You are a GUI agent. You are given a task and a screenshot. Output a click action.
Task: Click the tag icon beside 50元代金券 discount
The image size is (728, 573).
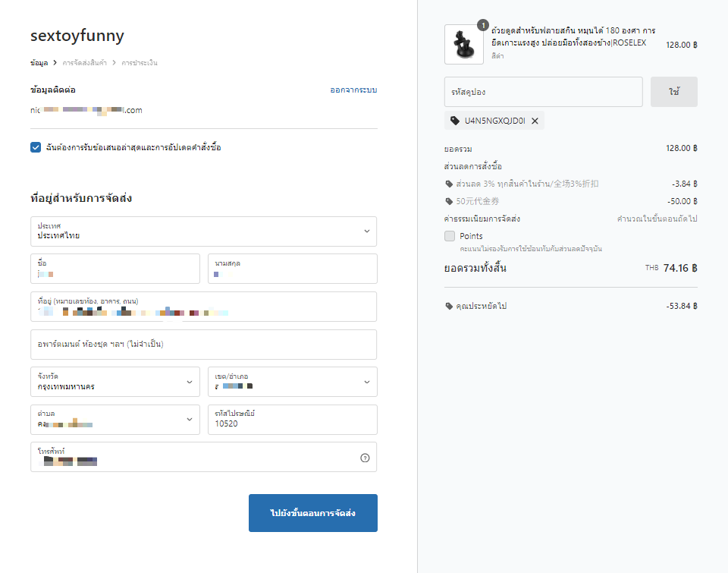[x=450, y=201]
